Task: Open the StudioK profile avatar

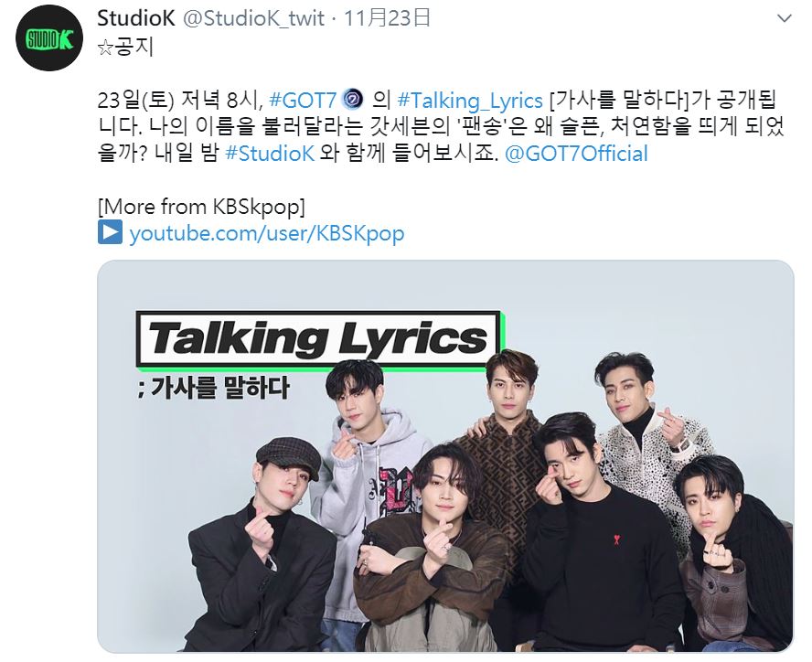Action: (49, 37)
